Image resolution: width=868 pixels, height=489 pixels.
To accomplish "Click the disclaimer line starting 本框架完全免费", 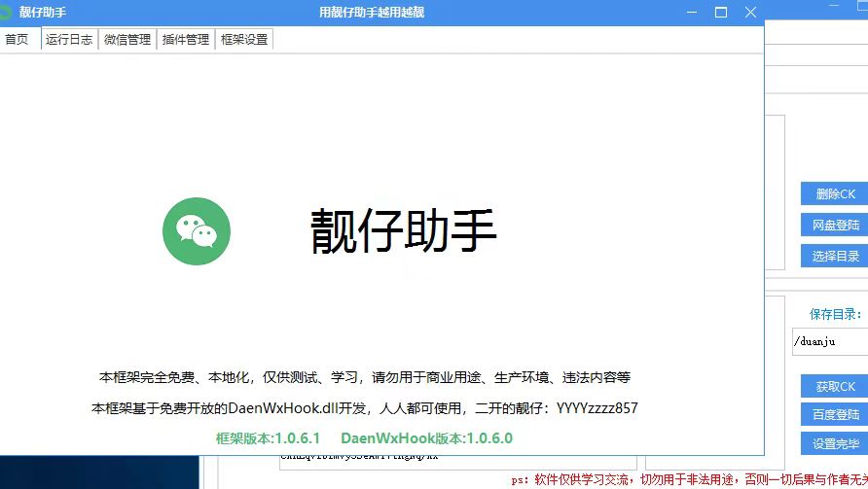I will (365, 377).
